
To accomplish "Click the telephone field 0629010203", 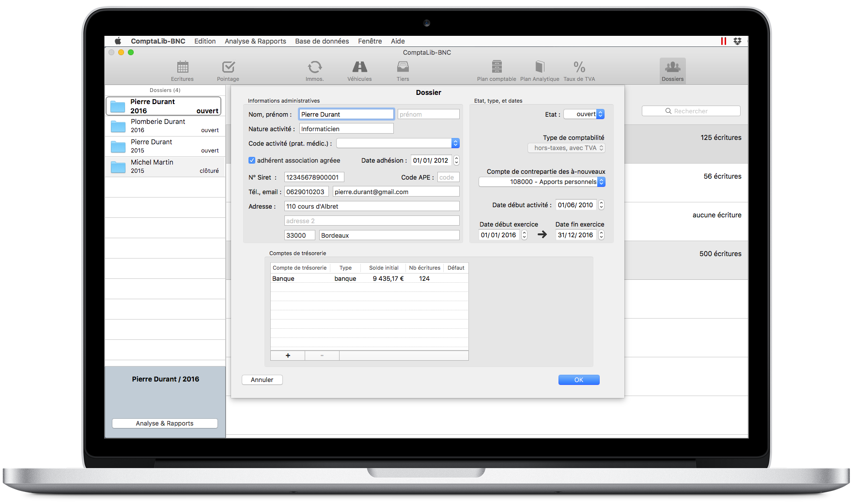I will (x=307, y=192).
